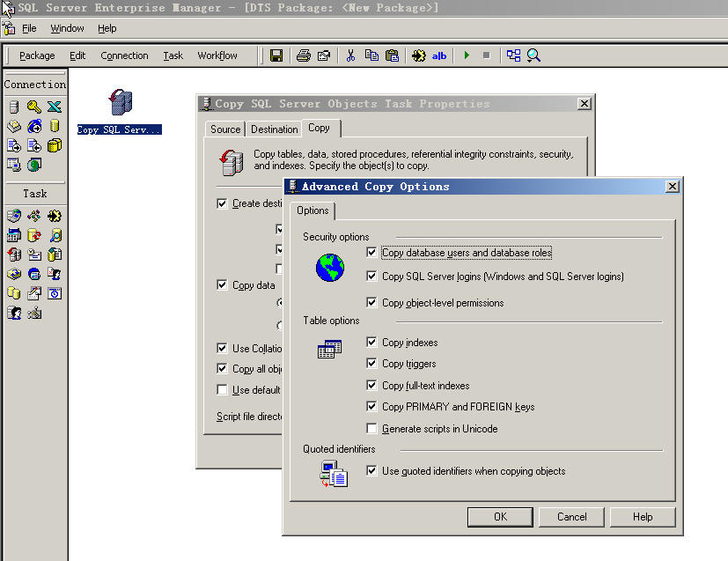Select the Text File source connection icon
Screen dimensions: 728x561
point(14,146)
